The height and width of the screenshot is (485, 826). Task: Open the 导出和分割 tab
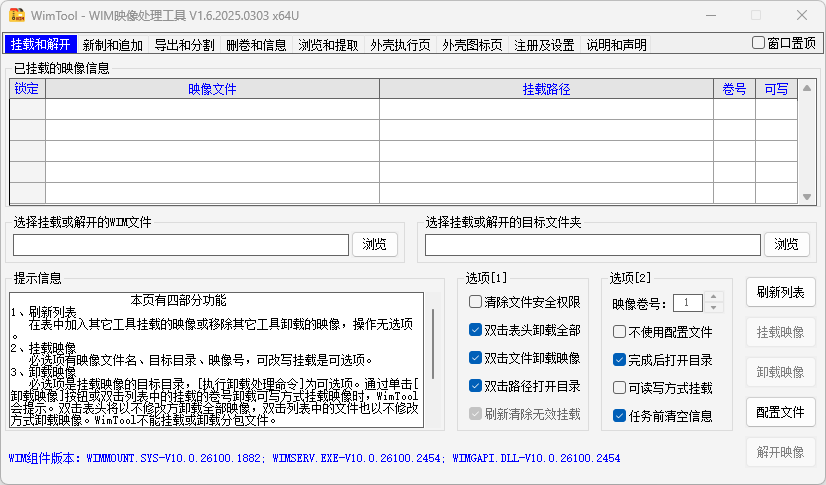click(x=185, y=45)
